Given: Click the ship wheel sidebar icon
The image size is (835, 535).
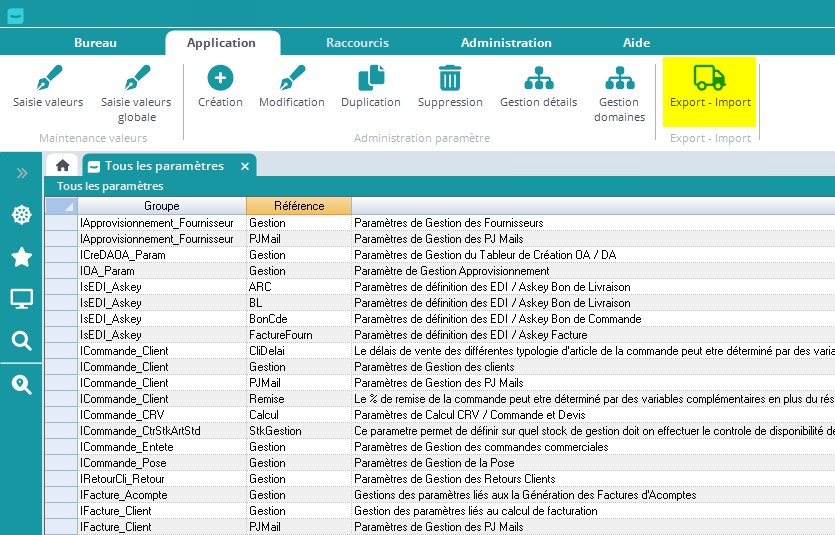Looking at the screenshot, I should [x=21, y=215].
